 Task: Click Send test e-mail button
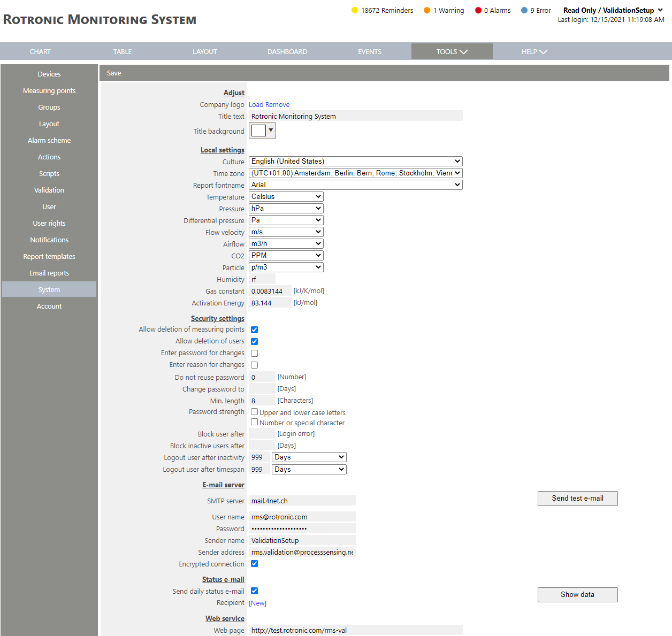[x=578, y=499]
